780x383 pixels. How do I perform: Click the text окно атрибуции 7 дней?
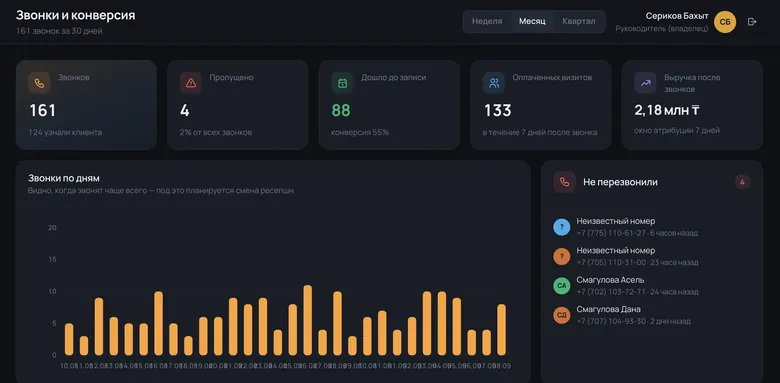click(x=677, y=130)
